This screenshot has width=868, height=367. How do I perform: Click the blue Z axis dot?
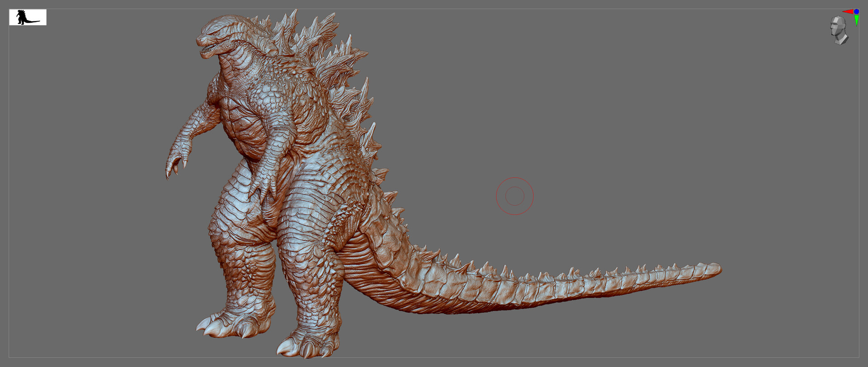(x=856, y=11)
